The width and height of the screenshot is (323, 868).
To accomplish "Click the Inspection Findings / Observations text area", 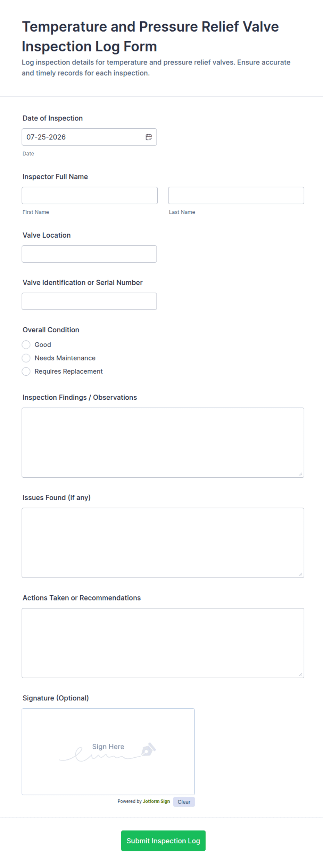I will click(163, 443).
